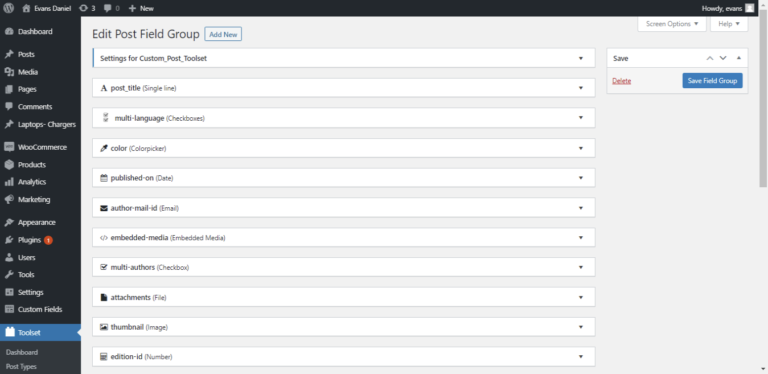Expand the edition-id field arrow

pyautogui.click(x=581, y=357)
